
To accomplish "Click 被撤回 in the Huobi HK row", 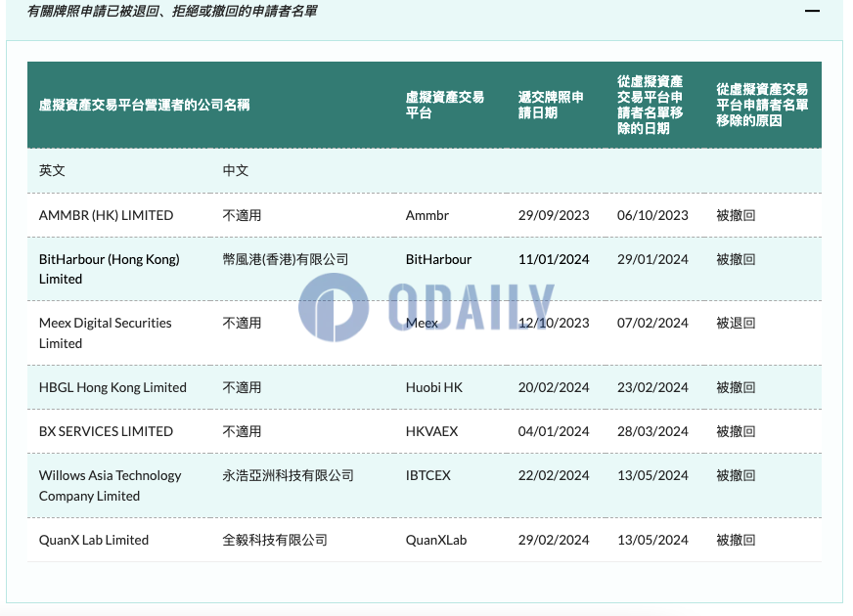I will click(736, 387).
